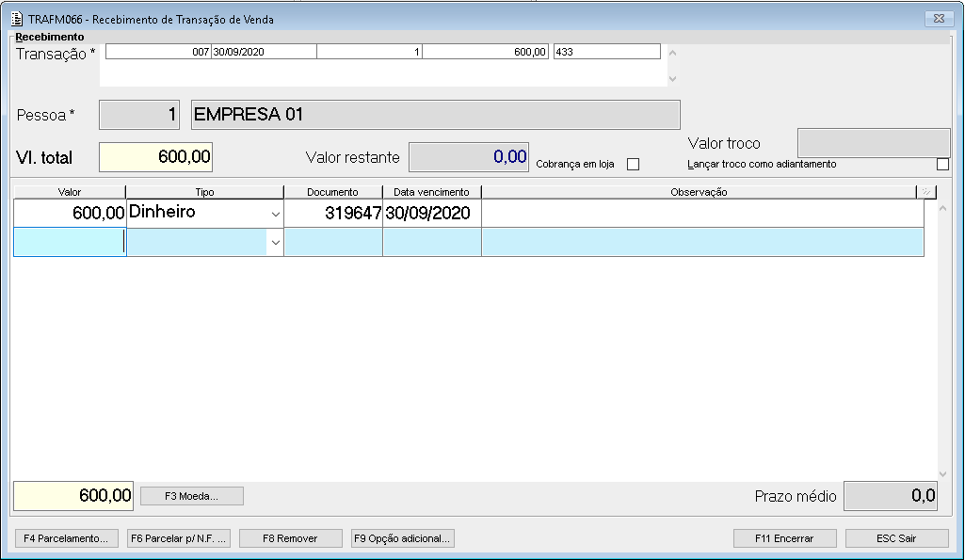
Task: Enable Lançar troco como adiantamento checkbox
Action: (x=942, y=165)
